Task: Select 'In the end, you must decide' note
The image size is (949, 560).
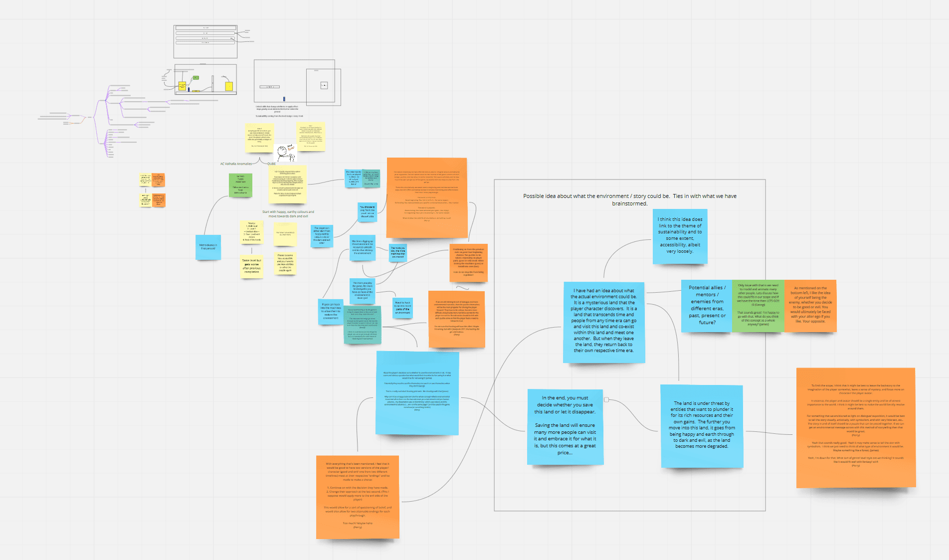Action: coord(565,426)
